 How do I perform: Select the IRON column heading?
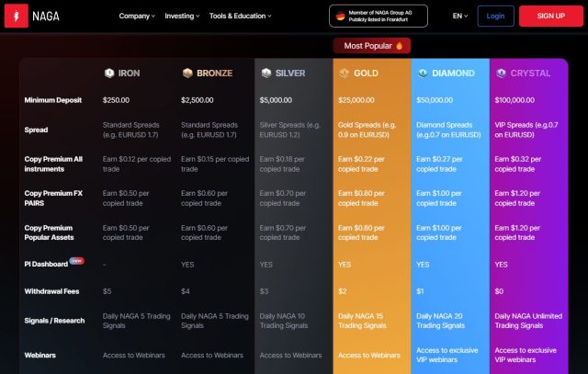click(129, 74)
